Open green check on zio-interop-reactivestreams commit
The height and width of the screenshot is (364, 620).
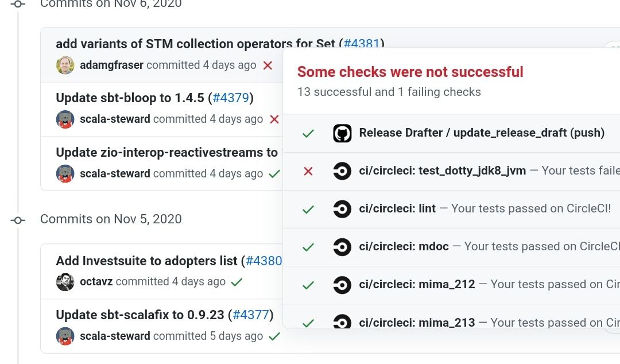pos(274,174)
